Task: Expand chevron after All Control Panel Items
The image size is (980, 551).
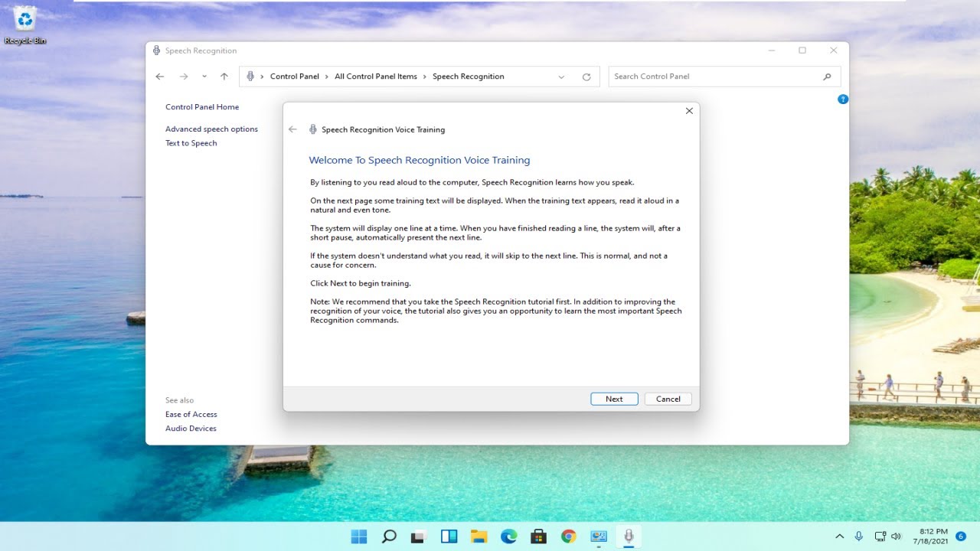Action: coord(425,77)
